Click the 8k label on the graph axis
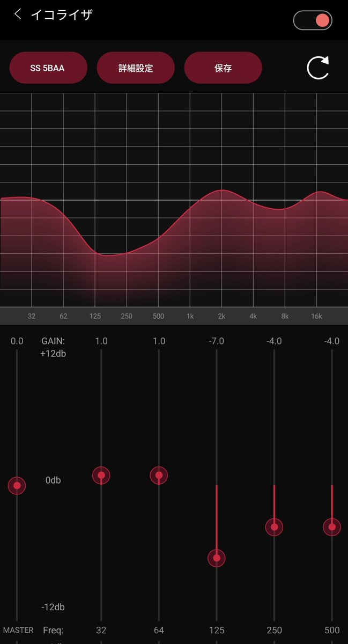This screenshot has width=348, height=644. 285,316
